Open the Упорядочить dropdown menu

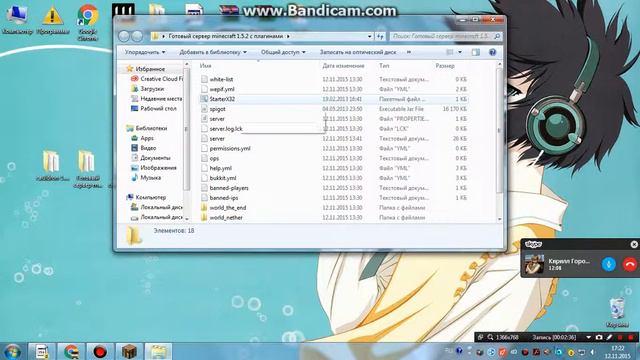[x=145, y=52]
